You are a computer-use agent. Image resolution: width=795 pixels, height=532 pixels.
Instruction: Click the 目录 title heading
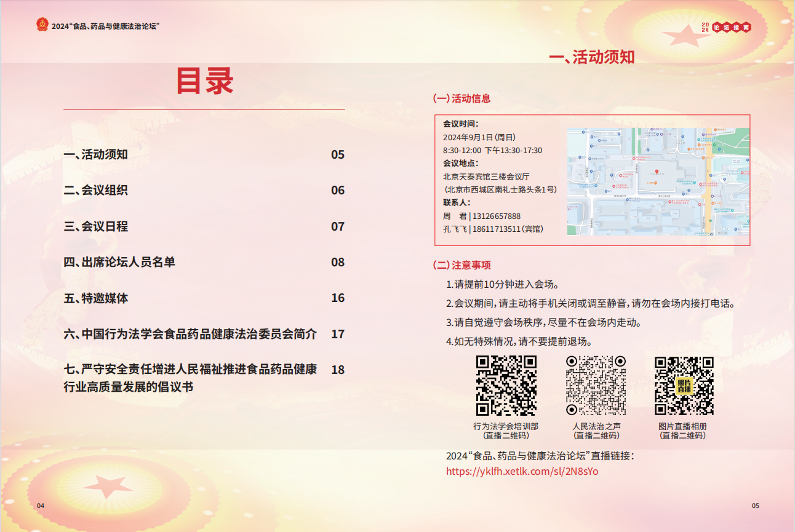point(204,81)
